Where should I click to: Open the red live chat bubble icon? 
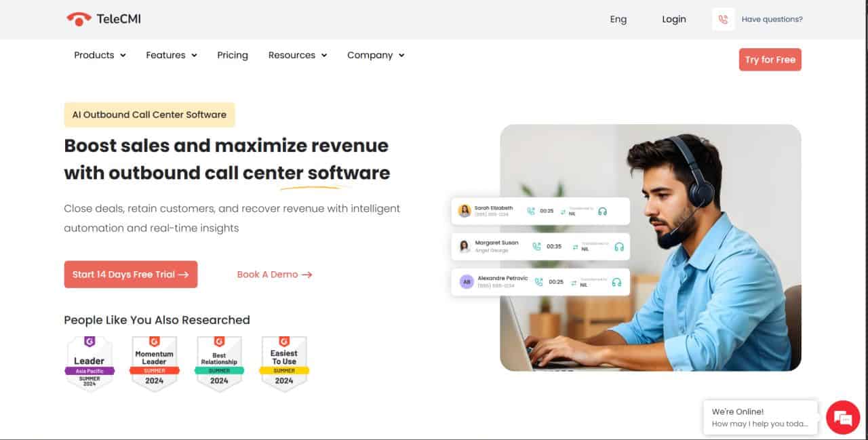[x=843, y=417]
